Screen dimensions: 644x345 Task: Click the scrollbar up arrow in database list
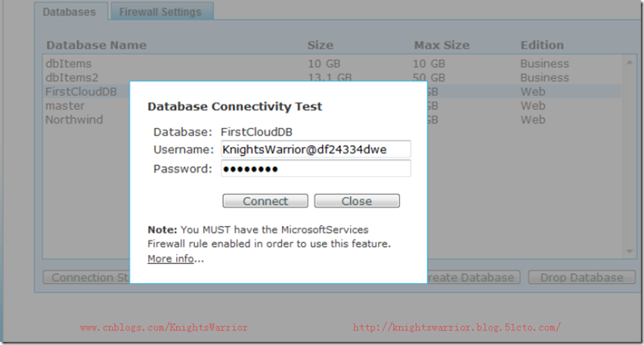629,63
